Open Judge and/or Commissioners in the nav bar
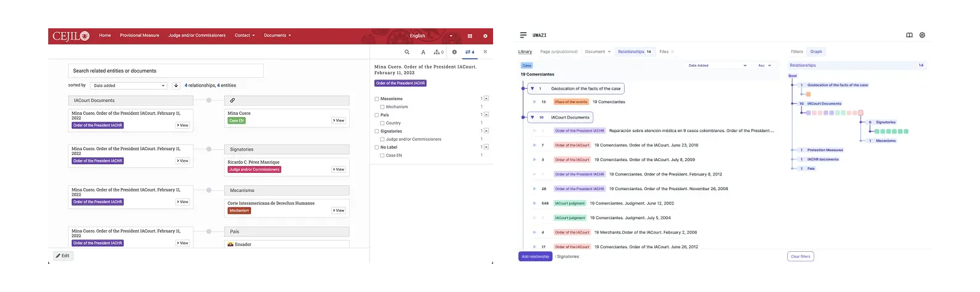This screenshot has height=292, width=980. 197,35
